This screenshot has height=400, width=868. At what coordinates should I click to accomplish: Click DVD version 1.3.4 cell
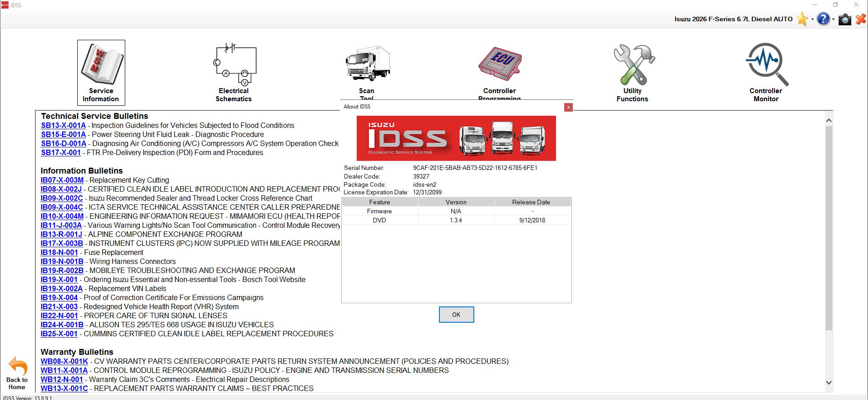456,220
